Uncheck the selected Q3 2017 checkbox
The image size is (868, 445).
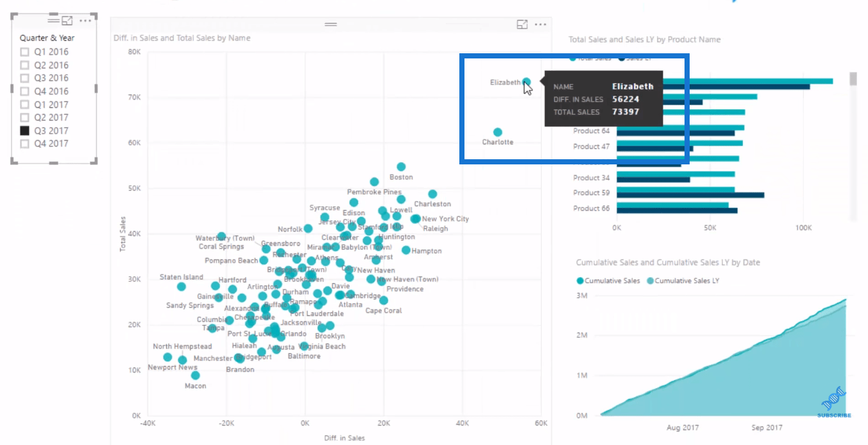25,130
